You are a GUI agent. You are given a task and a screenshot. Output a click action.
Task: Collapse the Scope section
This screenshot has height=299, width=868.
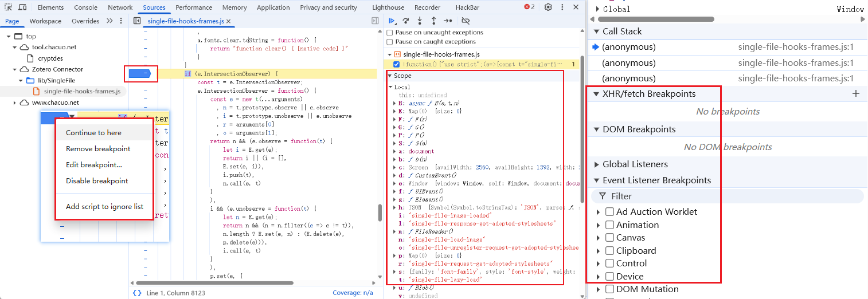point(390,76)
